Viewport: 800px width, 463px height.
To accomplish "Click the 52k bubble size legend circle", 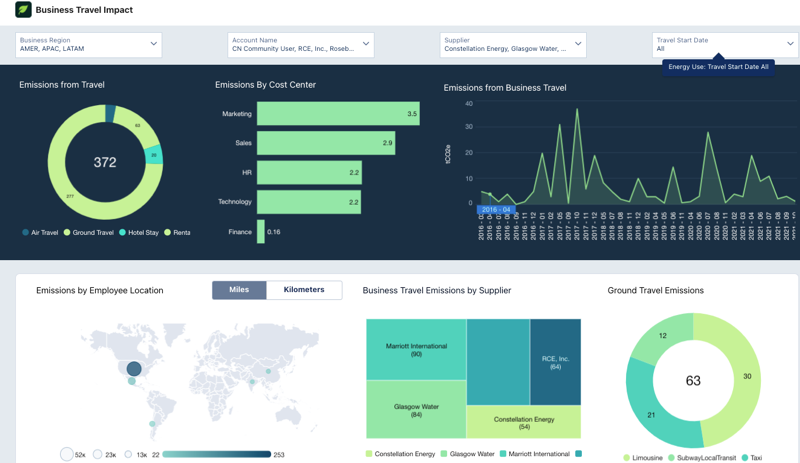I will 67,454.
